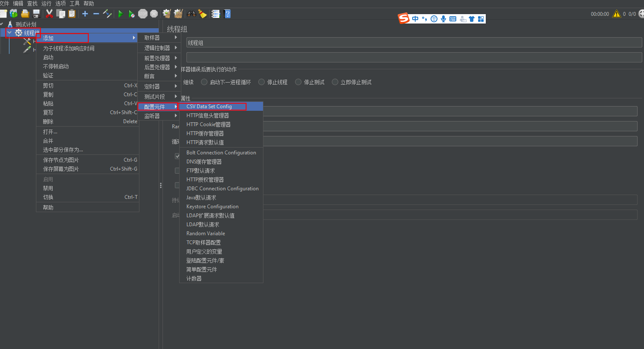Click Start no pauses icon
The height and width of the screenshot is (349, 644).
tap(132, 14)
